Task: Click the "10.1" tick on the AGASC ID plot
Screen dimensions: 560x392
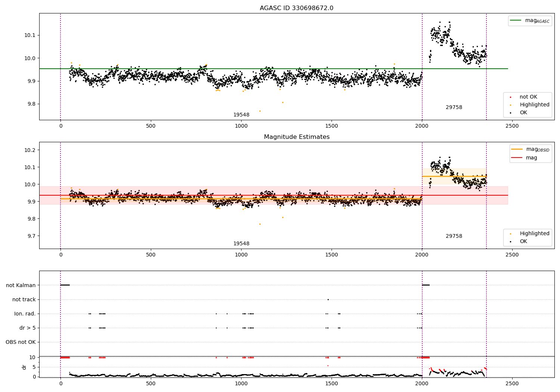Action: pyautogui.click(x=30, y=35)
